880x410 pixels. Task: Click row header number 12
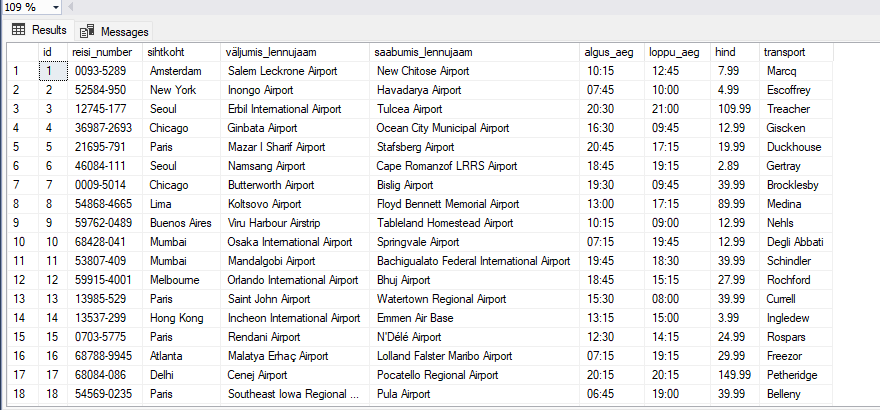(x=18, y=279)
